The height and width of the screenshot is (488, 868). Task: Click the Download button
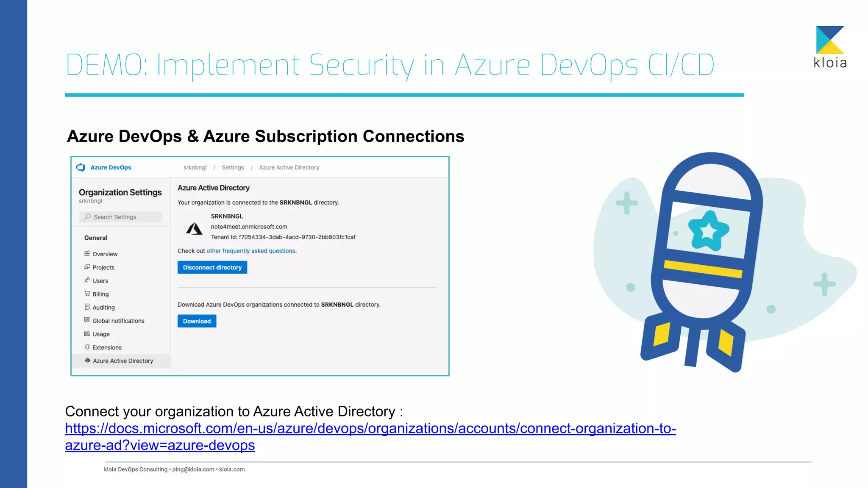[197, 321]
